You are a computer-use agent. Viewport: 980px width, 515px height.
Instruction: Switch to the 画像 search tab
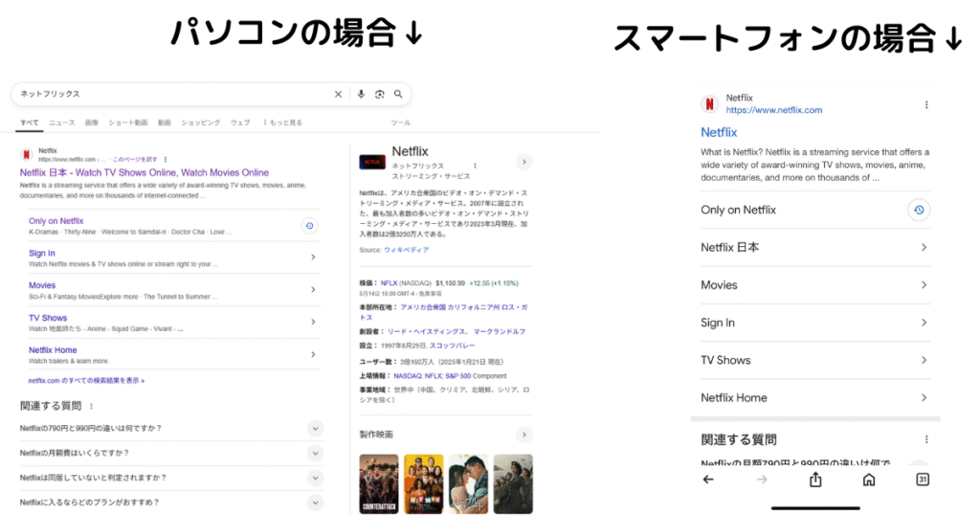point(91,123)
